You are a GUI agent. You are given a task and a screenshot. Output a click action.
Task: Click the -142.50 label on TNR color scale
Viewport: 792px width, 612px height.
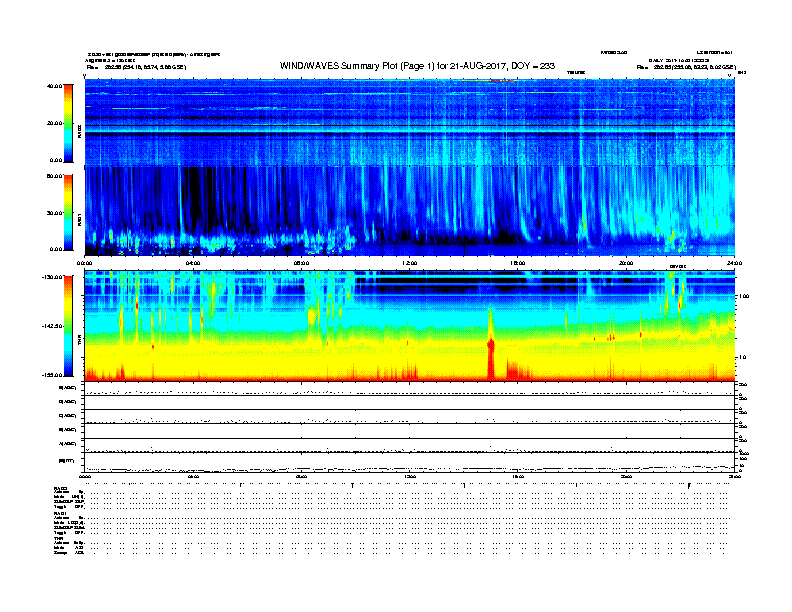coord(52,326)
